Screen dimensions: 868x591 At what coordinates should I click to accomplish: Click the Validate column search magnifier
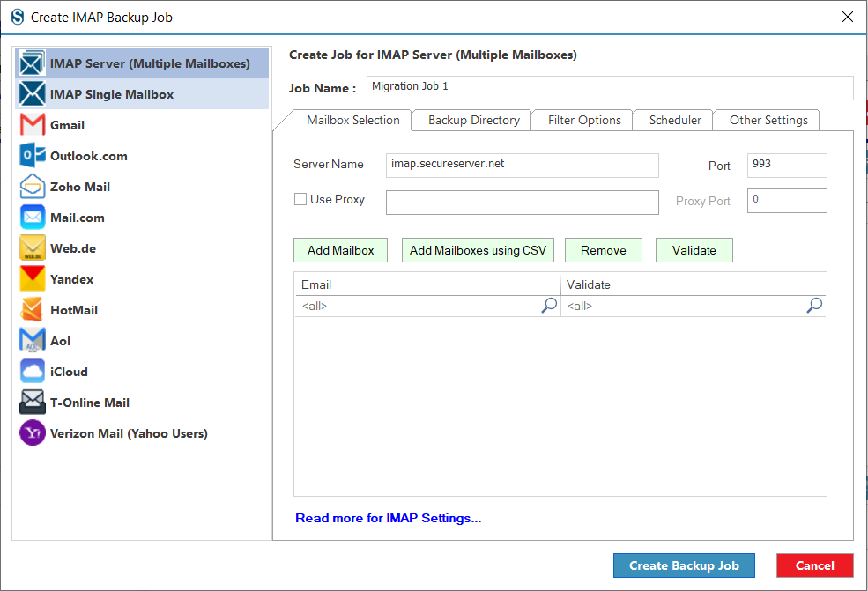coord(813,306)
